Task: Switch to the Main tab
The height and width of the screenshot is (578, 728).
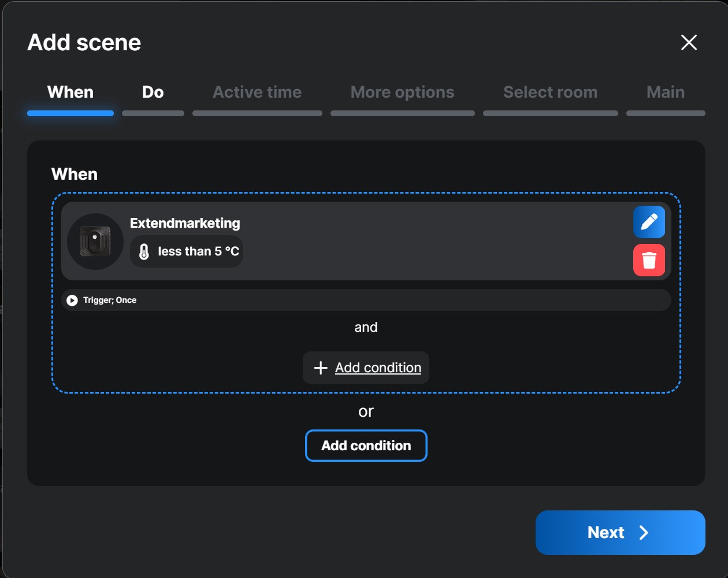Action: pyautogui.click(x=665, y=92)
